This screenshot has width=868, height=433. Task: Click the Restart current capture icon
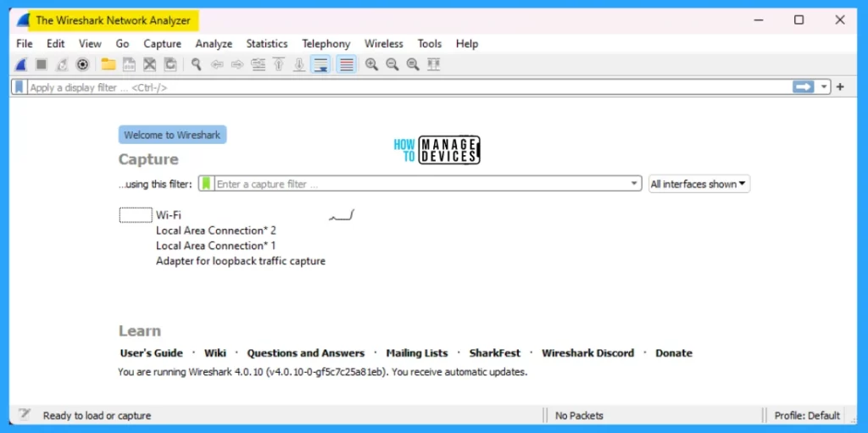coord(62,64)
